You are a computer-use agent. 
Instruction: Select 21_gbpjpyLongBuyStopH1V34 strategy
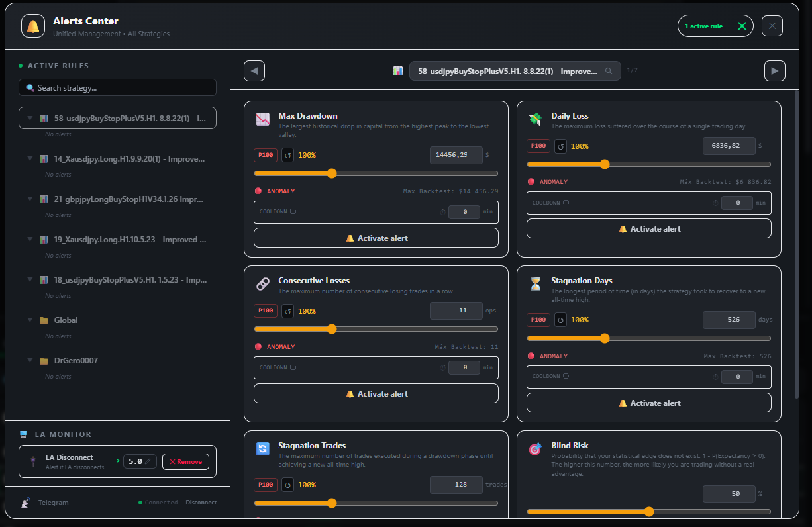(x=118, y=199)
